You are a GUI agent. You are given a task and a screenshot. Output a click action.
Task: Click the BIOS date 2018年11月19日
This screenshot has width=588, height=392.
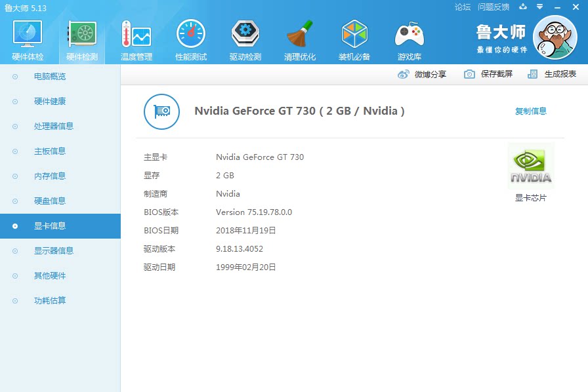coord(246,231)
